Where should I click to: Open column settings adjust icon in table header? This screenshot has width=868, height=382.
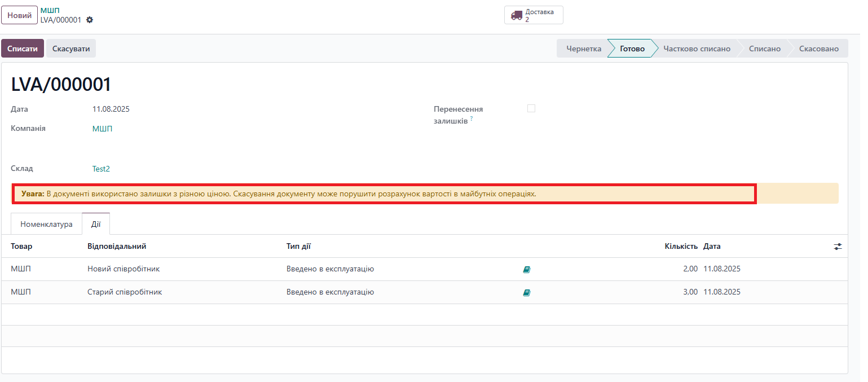click(x=838, y=247)
